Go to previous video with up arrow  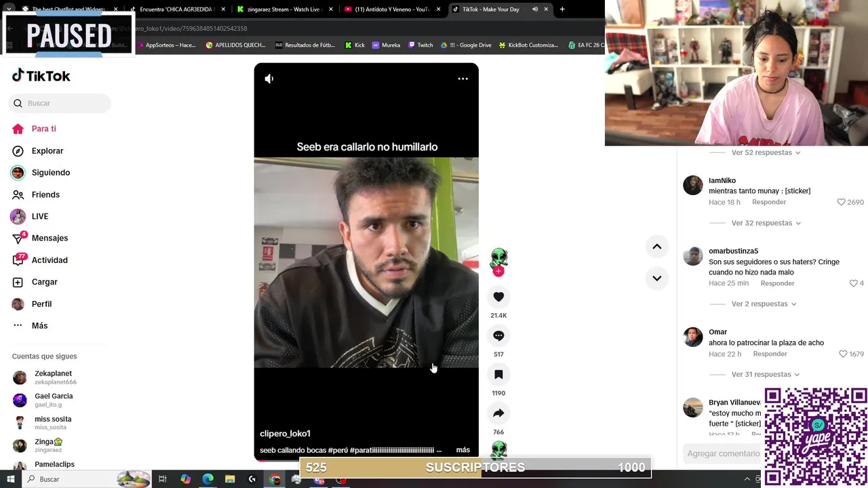tap(657, 247)
